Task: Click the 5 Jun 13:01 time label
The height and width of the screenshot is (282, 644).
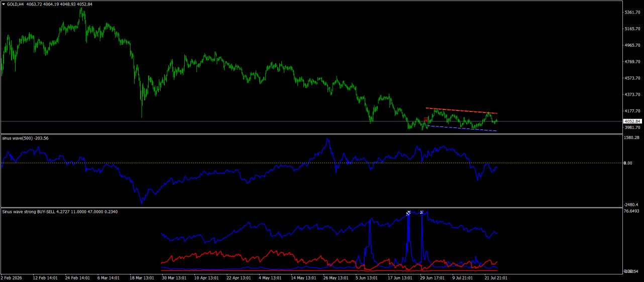Action: [366, 277]
